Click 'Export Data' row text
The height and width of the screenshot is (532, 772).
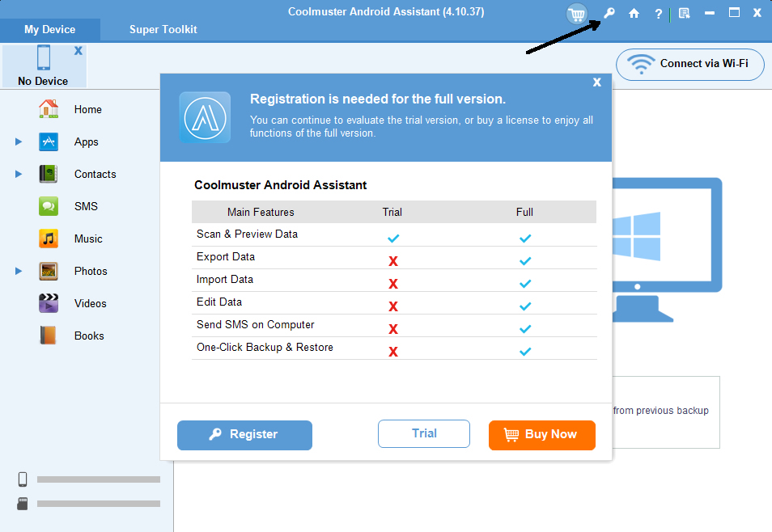(226, 257)
